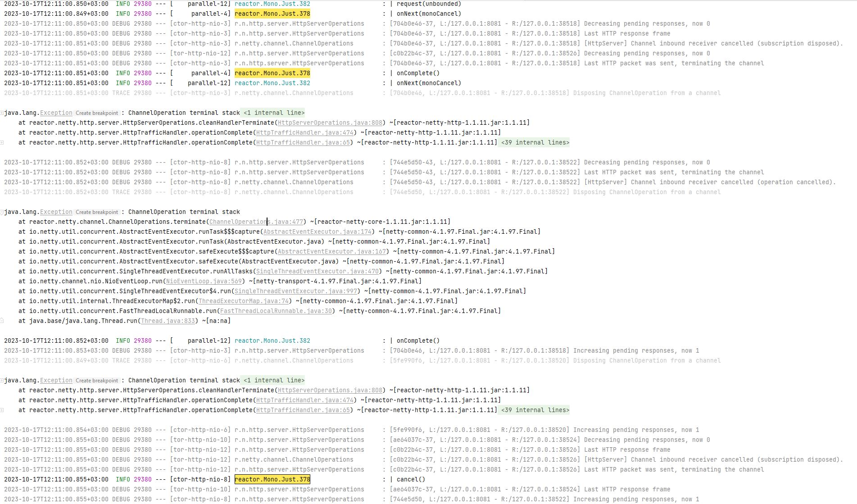Viewport: 857px width, 504px height.
Task: Click Create breakpoint for first java.lang.Exception
Action: pos(97,113)
